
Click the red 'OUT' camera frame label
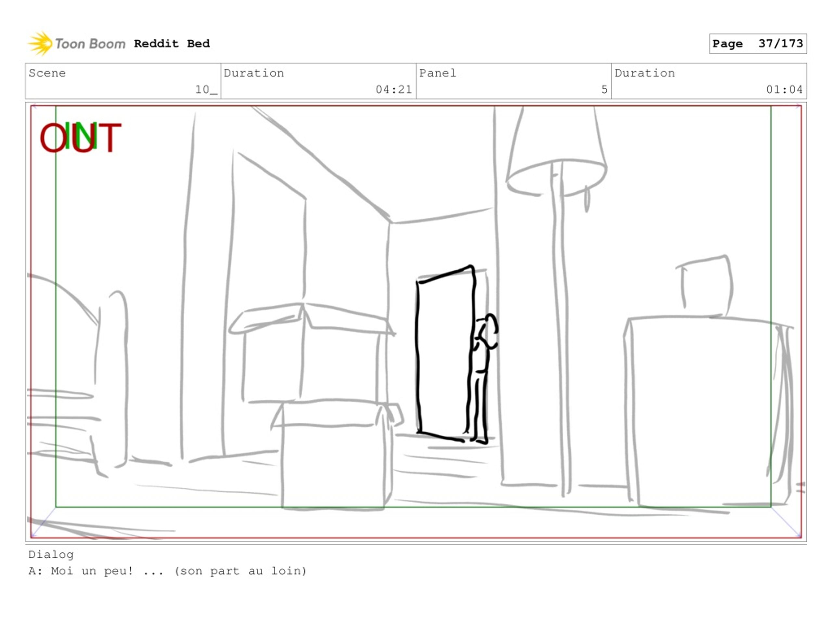click(81, 137)
